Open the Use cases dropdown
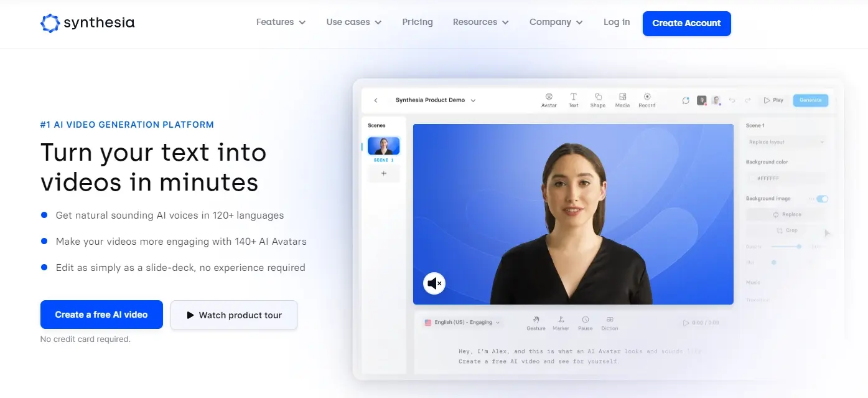 (353, 22)
